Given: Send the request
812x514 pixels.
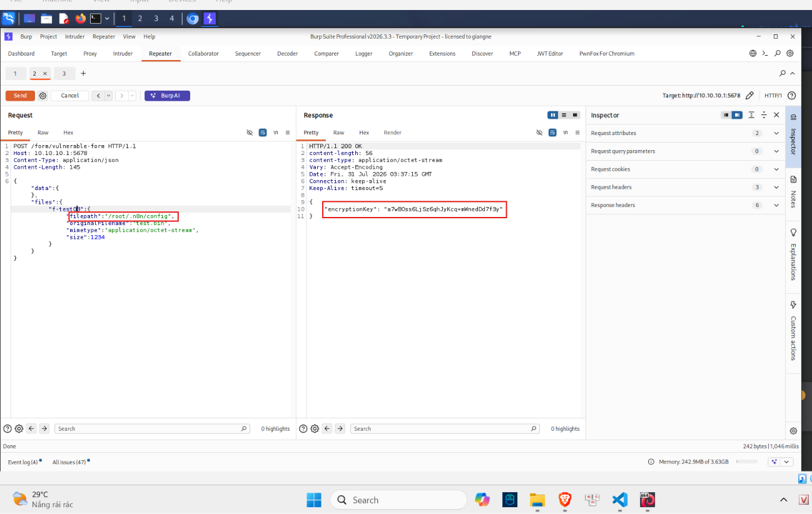Looking at the screenshot, I should pos(20,96).
